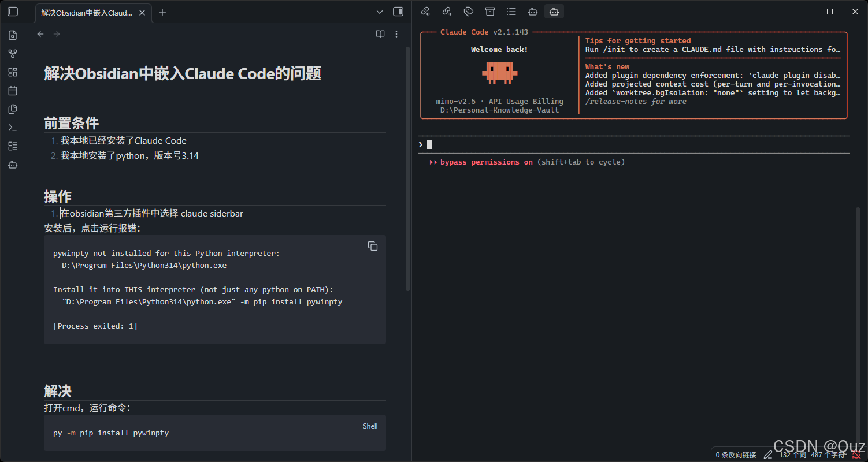This screenshot has height=462, width=868.
Task: Open graph view from the left ribbon
Action: (x=13, y=54)
